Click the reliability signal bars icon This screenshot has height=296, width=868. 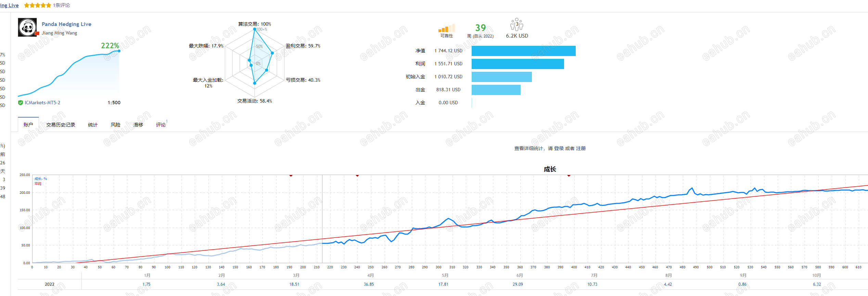(447, 28)
